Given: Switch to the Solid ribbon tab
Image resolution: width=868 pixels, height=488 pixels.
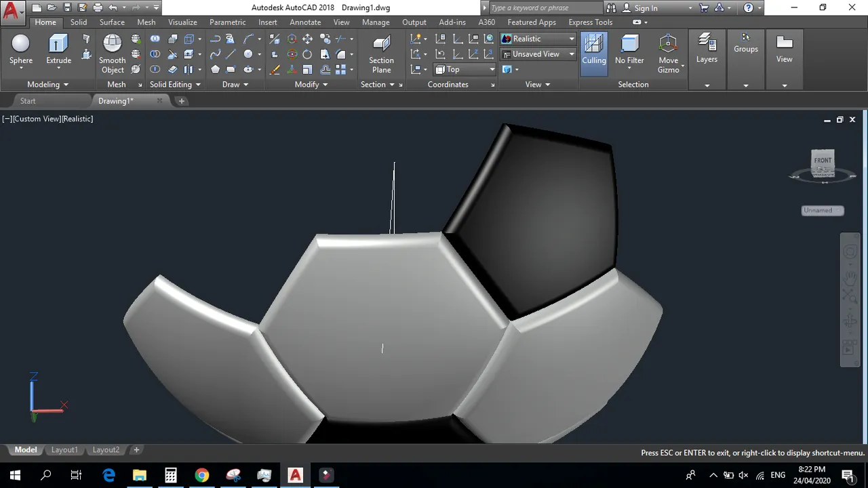Looking at the screenshot, I should 79,22.
